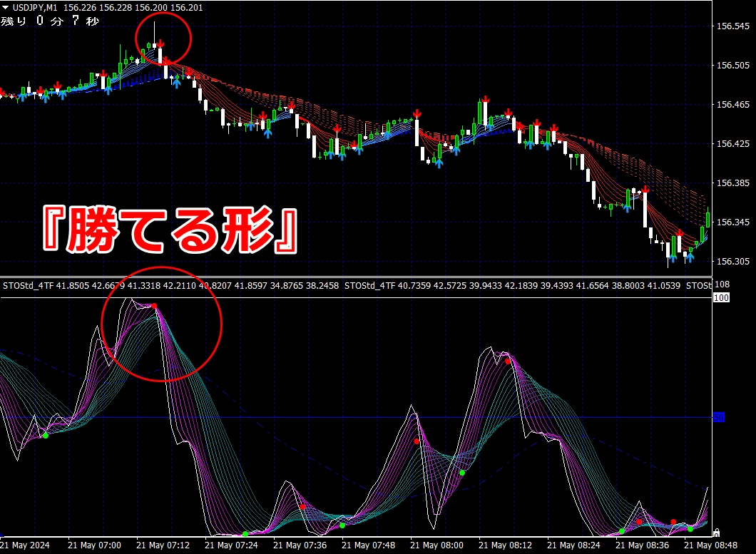Click the 100 level label on the indicator scale
The image size is (756, 554).
tap(720, 298)
